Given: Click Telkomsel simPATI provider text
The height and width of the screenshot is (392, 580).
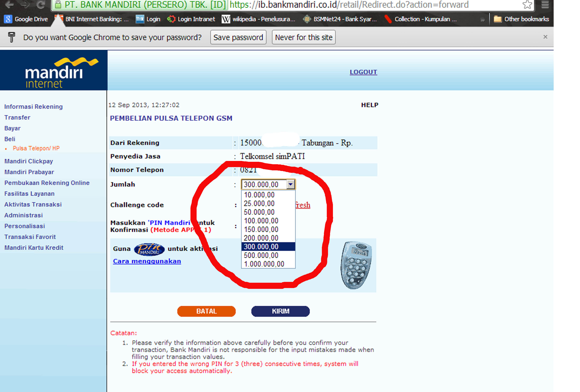Looking at the screenshot, I should pyautogui.click(x=272, y=156).
